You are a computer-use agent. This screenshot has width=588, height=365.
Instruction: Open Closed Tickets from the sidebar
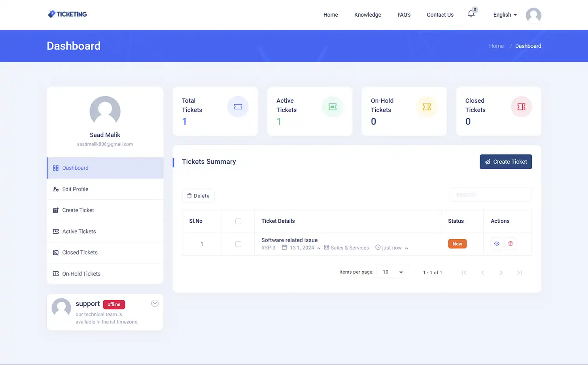[x=79, y=252]
